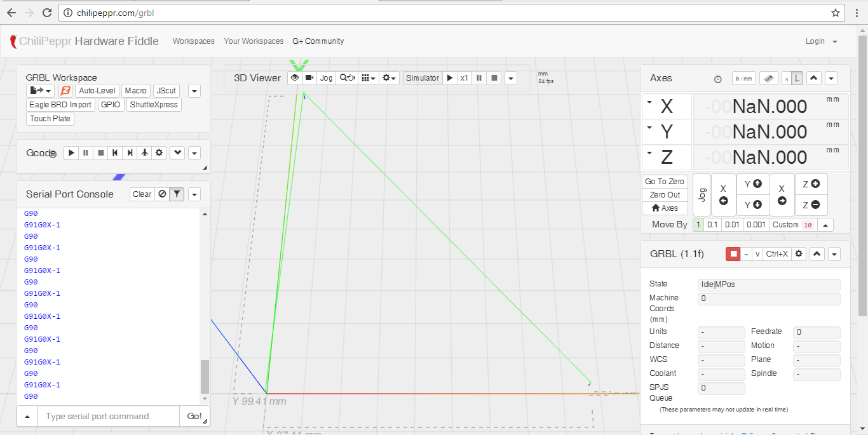Click the Home Axes button
The width and height of the screenshot is (868, 435).
665,208
